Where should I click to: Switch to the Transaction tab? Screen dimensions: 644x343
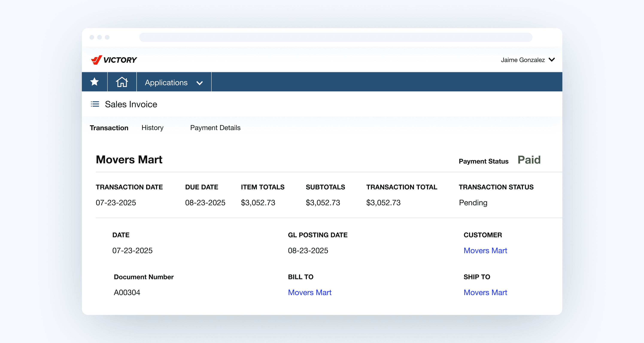point(109,128)
